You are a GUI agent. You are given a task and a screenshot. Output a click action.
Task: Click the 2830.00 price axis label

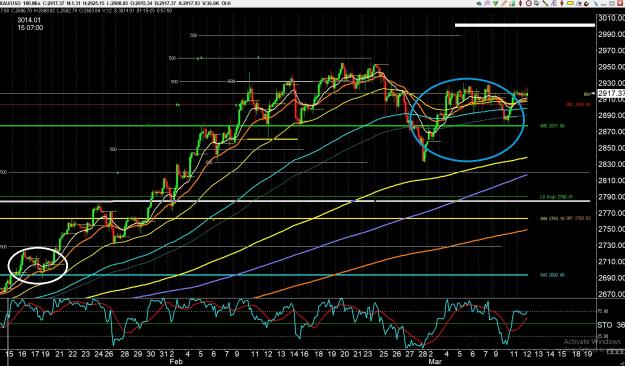coord(611,164)
